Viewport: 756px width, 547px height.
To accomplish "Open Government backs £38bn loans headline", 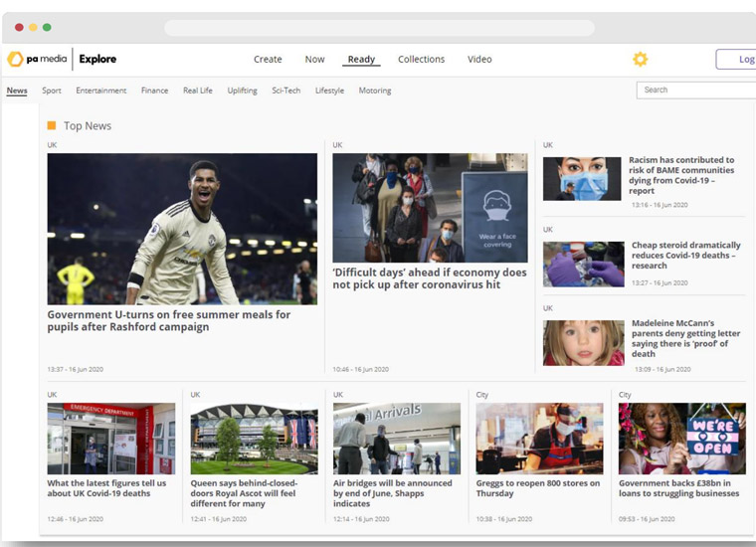I will [x=678, y=487].
